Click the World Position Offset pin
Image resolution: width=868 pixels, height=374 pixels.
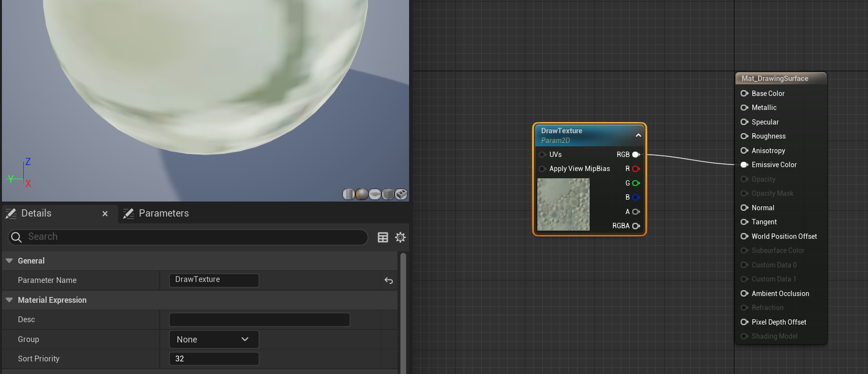point(745,236)
